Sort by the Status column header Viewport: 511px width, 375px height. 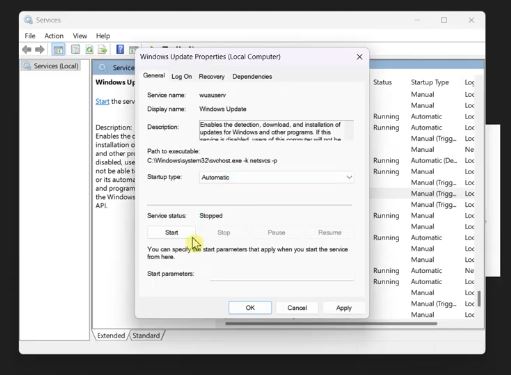[x=382, y=82]
